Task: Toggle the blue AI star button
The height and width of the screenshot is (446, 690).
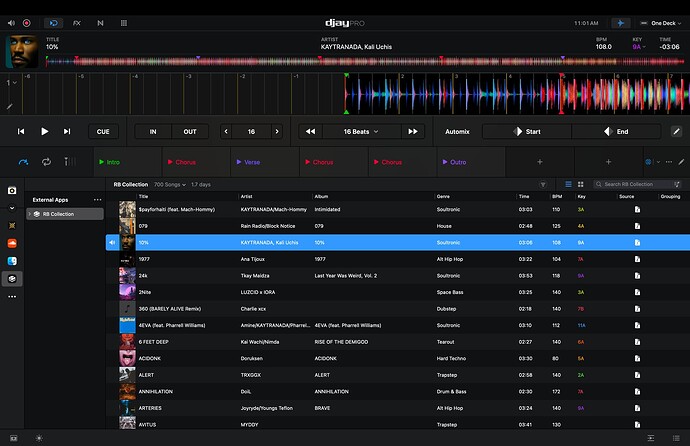Action: tap(620, 23)
